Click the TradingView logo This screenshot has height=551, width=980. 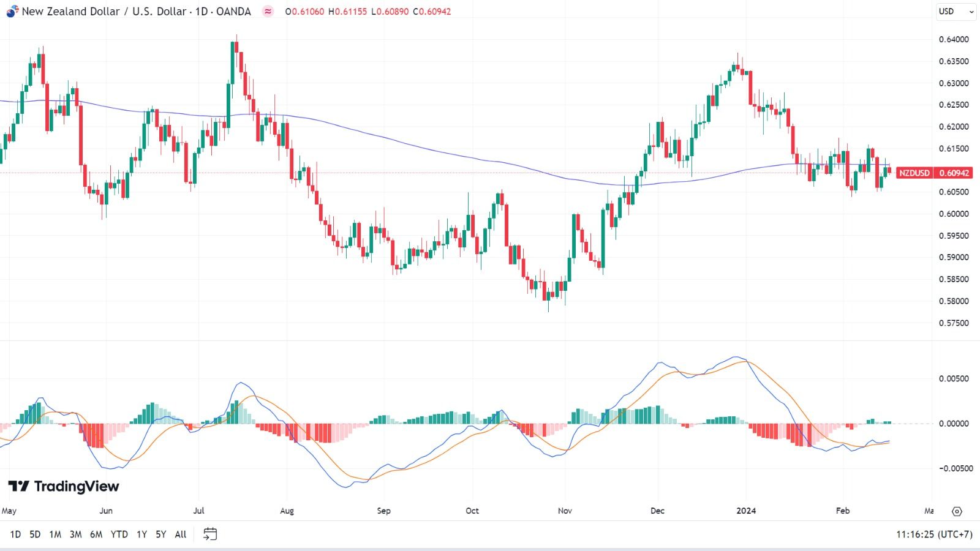pos(64,486)
